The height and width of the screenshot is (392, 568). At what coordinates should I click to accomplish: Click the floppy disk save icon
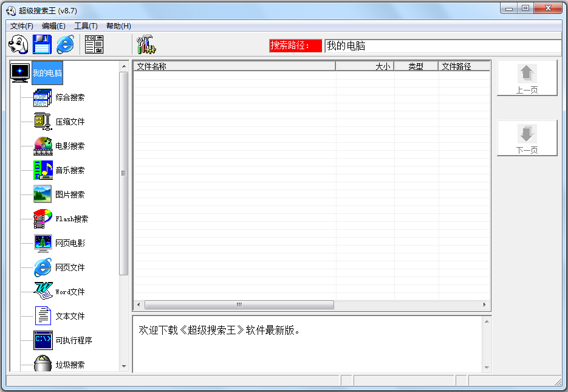(42, 44)
